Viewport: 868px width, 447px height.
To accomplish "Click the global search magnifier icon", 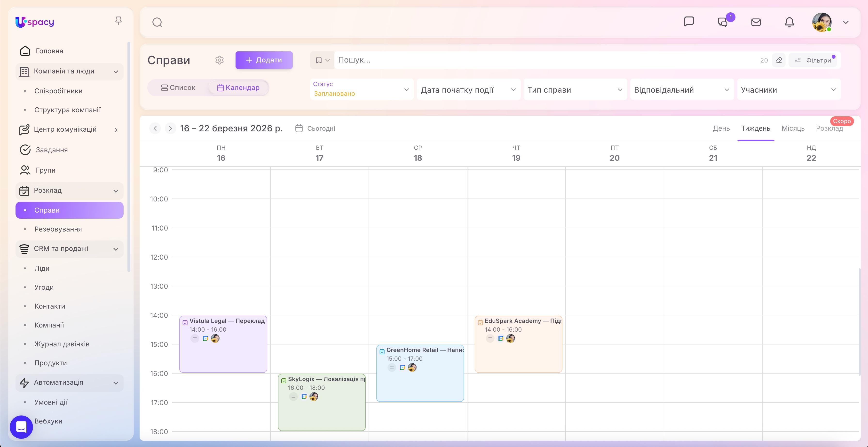I will coord(157,22).
